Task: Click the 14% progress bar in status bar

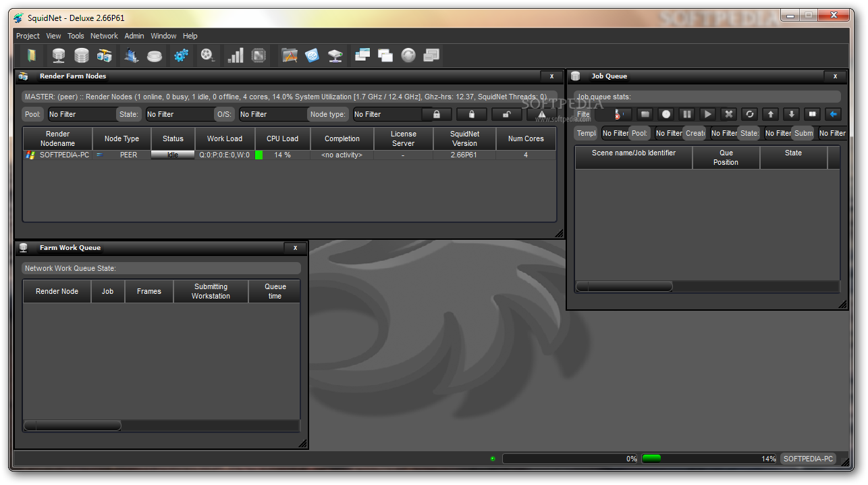Action: (709, 459)
